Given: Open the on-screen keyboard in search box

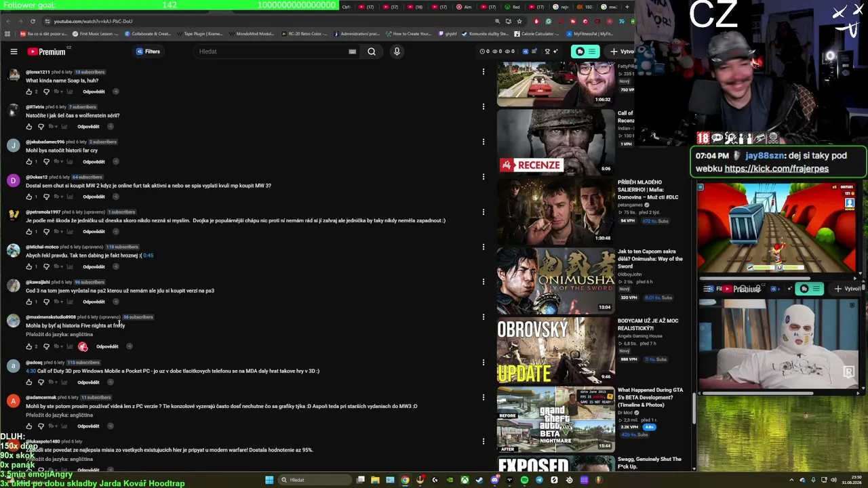Looking at the screenshot, I should click(x=352, y=52).
